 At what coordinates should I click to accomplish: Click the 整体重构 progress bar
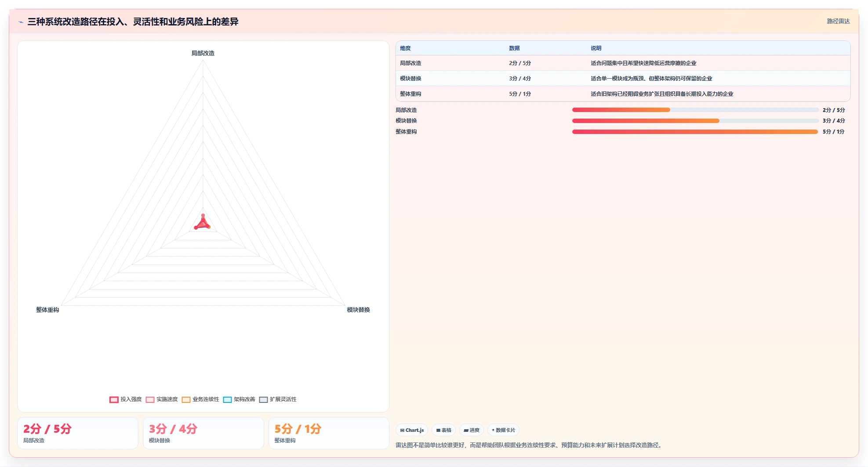click(695, 131)
